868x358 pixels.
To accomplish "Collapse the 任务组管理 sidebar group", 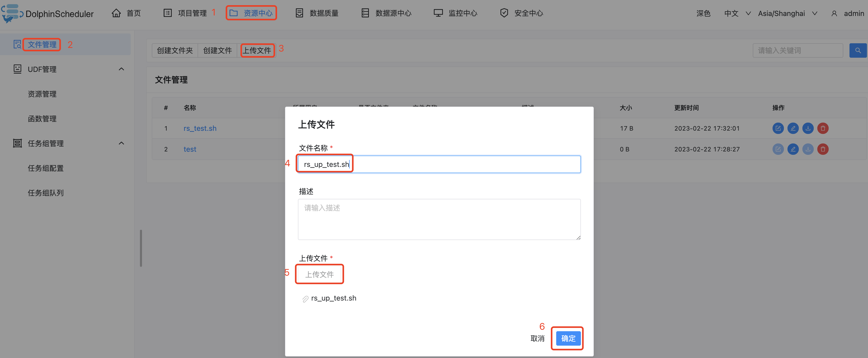I will pyautogui.click(x=121, y=143).
